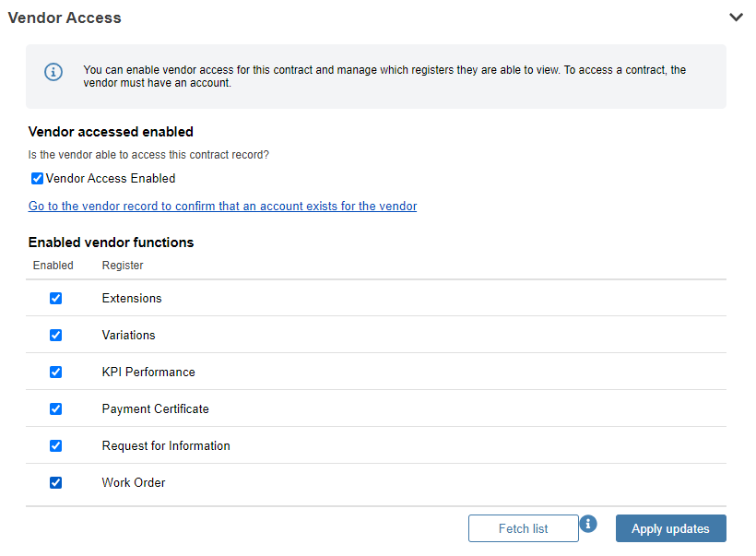Screen dimensions: 756x556
Task: Collapse the Vendor Access section chevron
Action: click(x=736, y=18)
